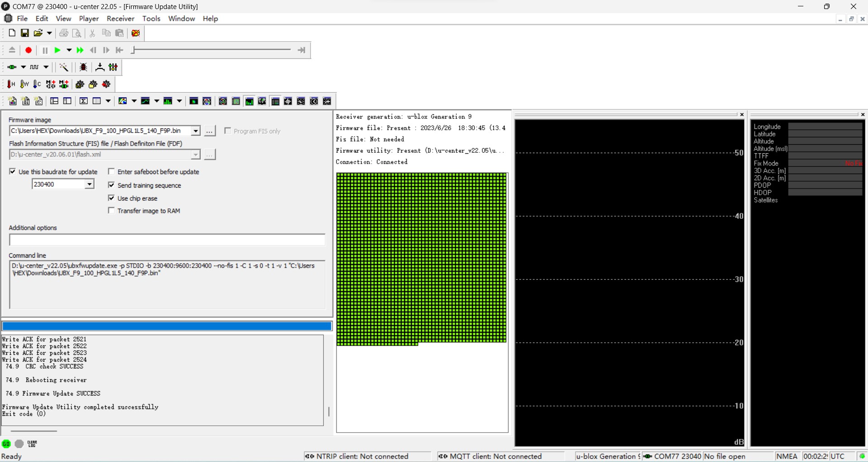Uncheck Use chip erase
This screenshot has height=462, width=868.
(112, 198)
